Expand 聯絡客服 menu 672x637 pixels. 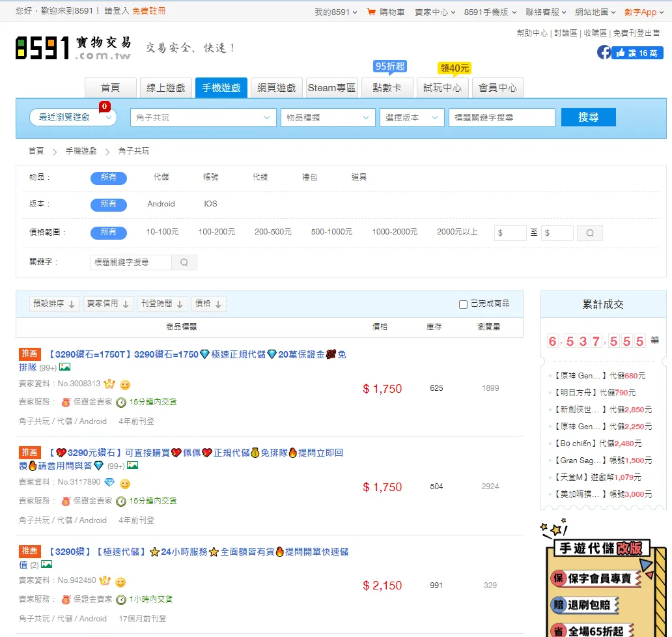click(x=546, y=12)
